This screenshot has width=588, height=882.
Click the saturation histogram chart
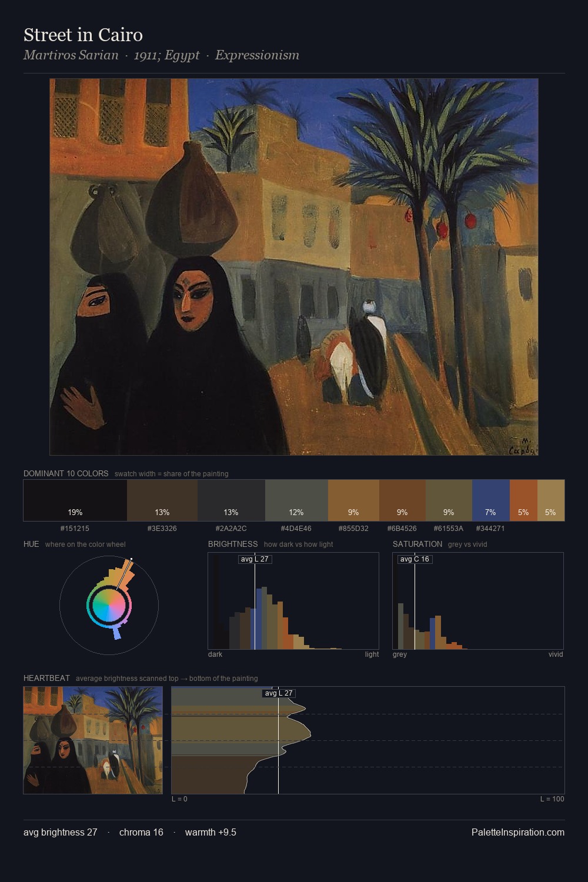coord(478,601)
